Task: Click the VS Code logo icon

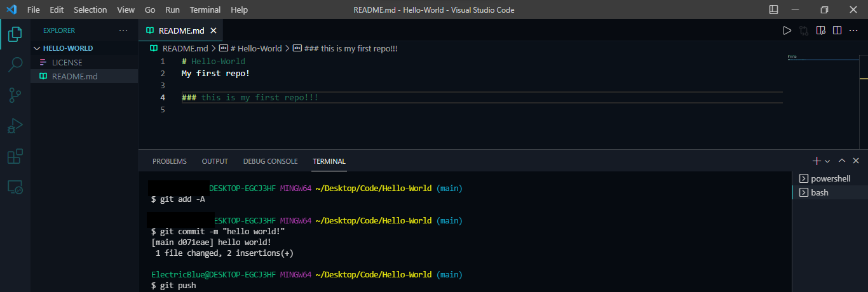Action: tap(11, 10)
